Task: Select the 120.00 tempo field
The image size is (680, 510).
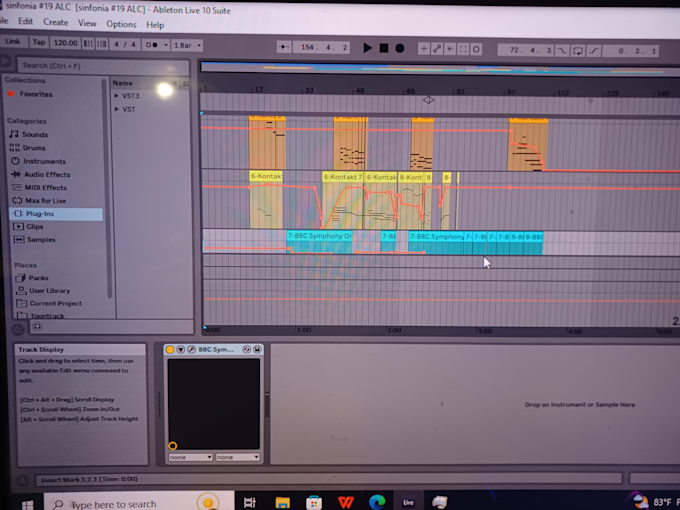Action: 65,42
